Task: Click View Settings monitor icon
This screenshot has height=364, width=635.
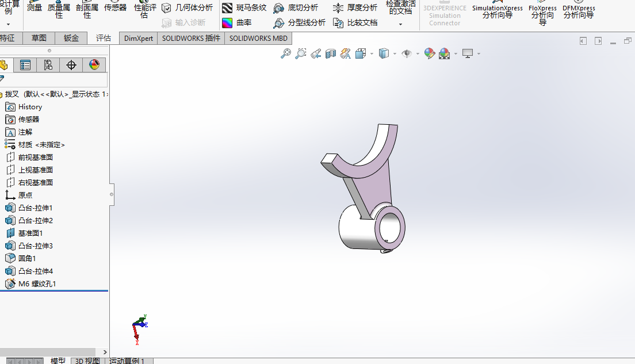Action: tap(468, 53)
